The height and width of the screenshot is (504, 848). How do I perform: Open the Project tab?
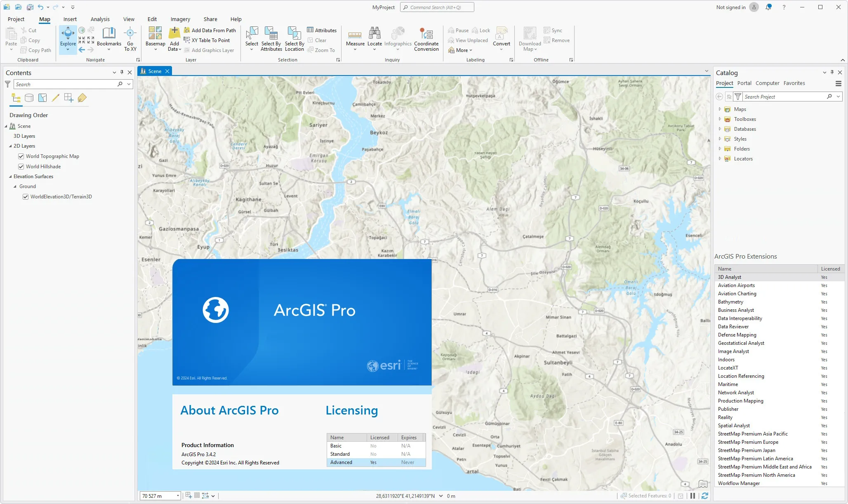point(16,19)
